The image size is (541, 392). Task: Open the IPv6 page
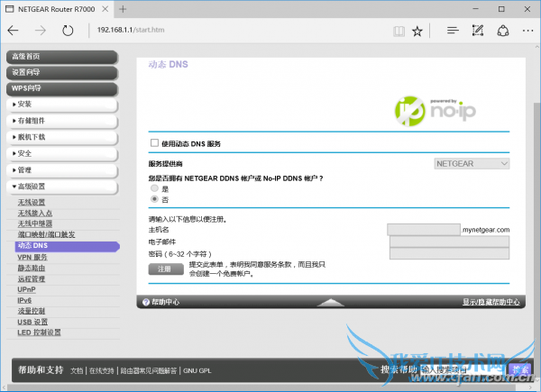click(24, 300)
